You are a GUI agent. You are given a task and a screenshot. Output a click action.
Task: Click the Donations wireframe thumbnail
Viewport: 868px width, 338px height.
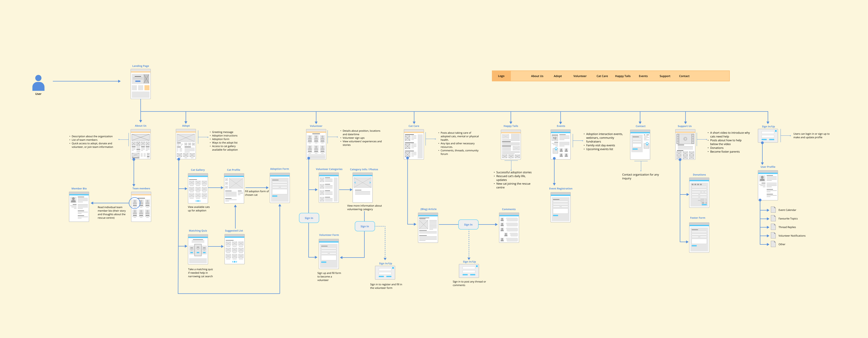coord(699,193)
